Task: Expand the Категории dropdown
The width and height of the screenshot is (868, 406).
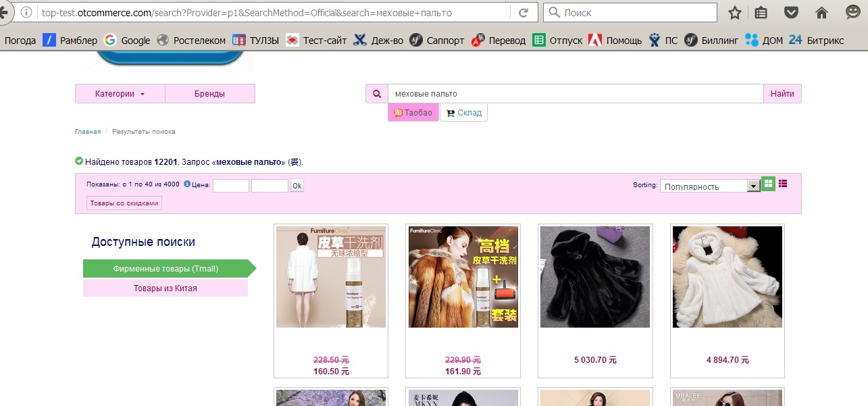Action: [x=120, y=94]
